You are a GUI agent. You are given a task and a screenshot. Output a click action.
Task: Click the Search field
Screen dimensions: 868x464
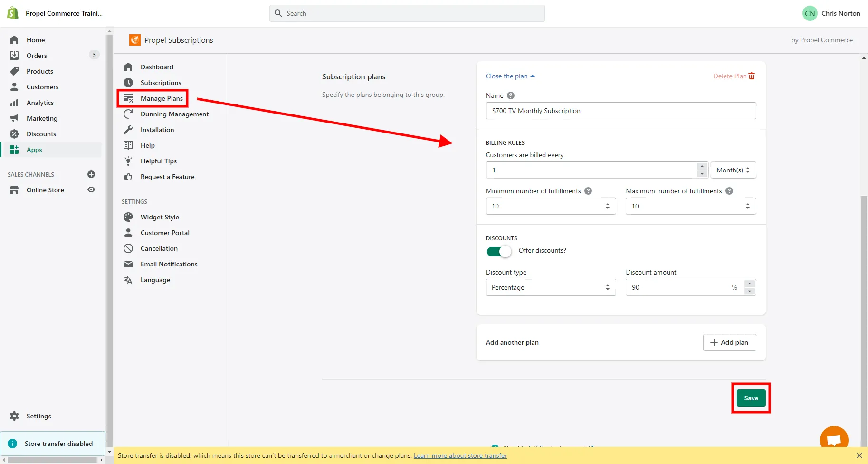pyautogui.click(x=407, y=13)
